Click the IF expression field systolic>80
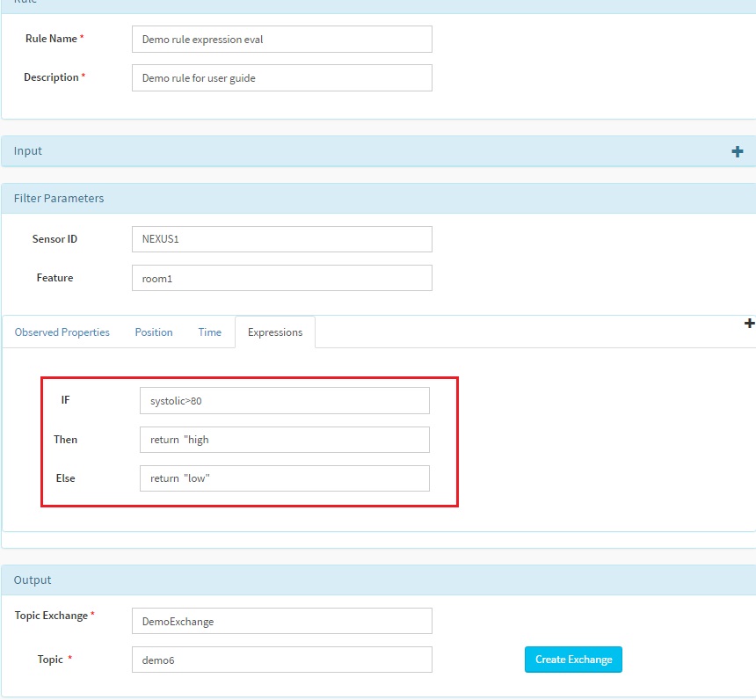 [285, 400]
